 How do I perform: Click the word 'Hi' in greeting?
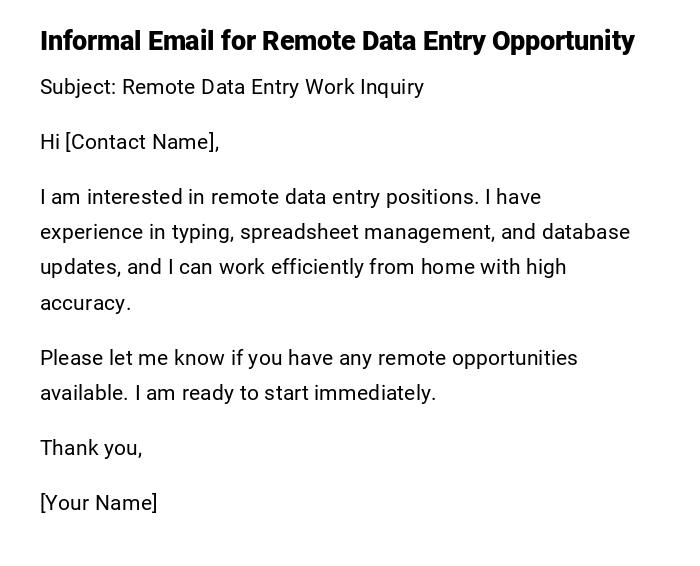[50, 142]
